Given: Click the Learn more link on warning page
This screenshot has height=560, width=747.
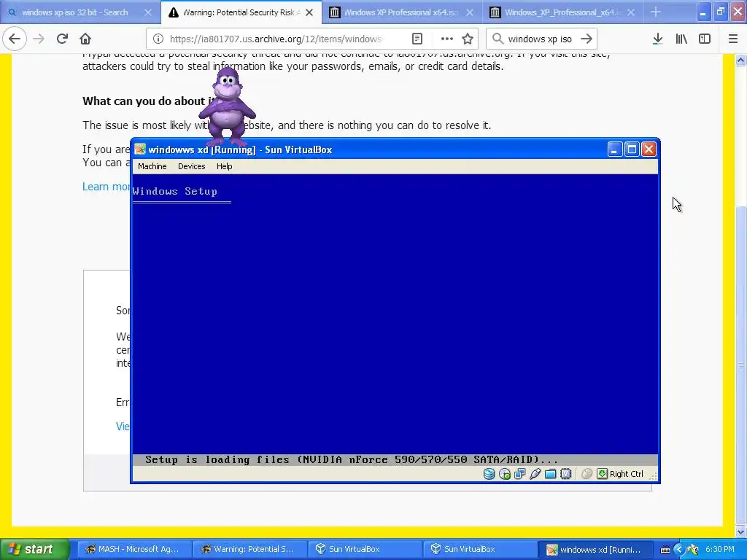Looking at the screenshot, I should tap(106, 186).
